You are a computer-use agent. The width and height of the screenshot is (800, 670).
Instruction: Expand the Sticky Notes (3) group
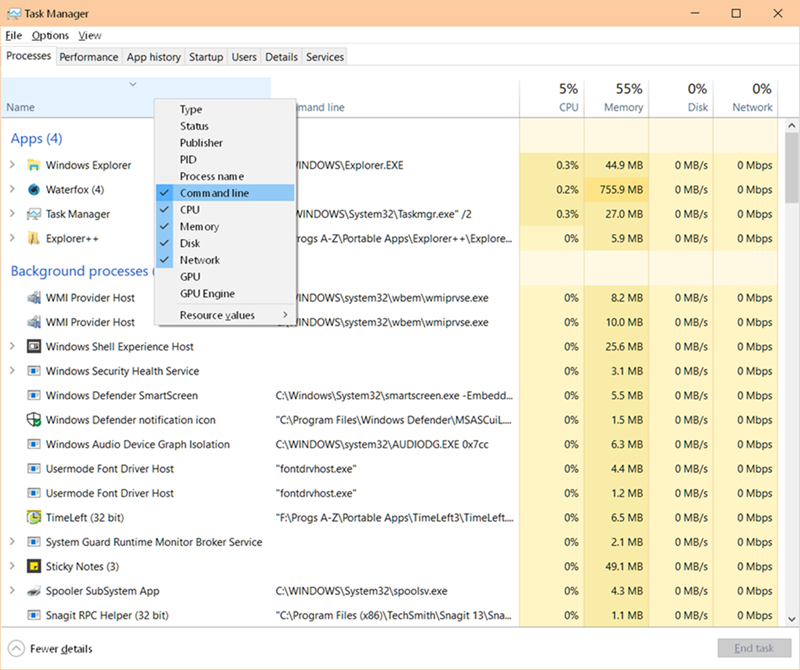pyautogui.click(x=12, y=566)
